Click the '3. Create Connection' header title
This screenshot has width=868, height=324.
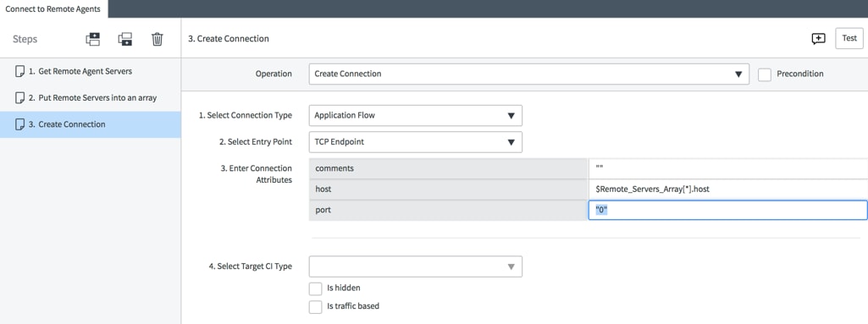tap(229, 39)
